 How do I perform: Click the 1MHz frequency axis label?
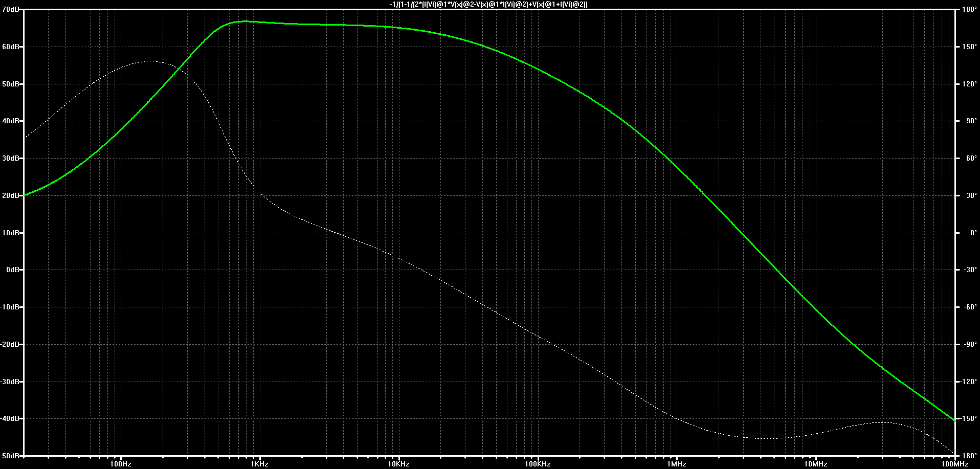coord(677,464)
